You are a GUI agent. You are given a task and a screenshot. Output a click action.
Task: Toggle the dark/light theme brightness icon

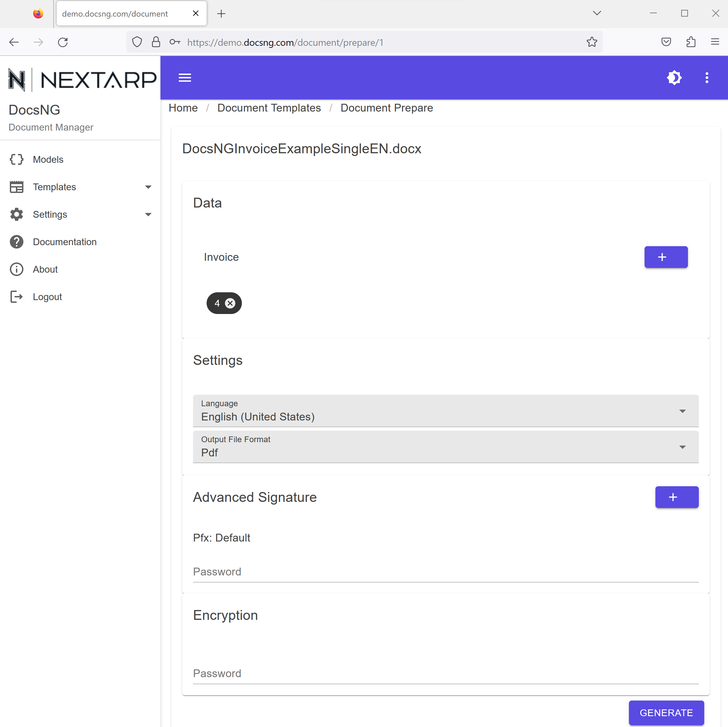click(x=674, y=78)
